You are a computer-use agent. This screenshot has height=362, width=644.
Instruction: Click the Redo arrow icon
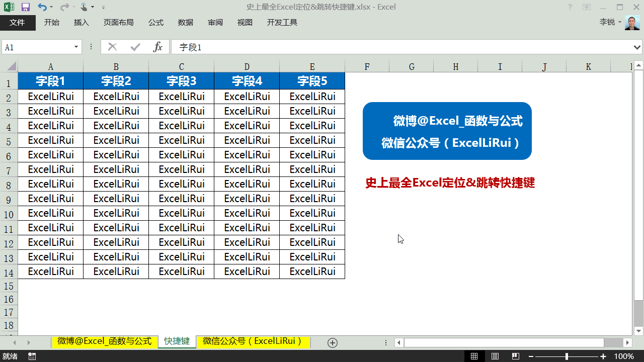(64, 7)
